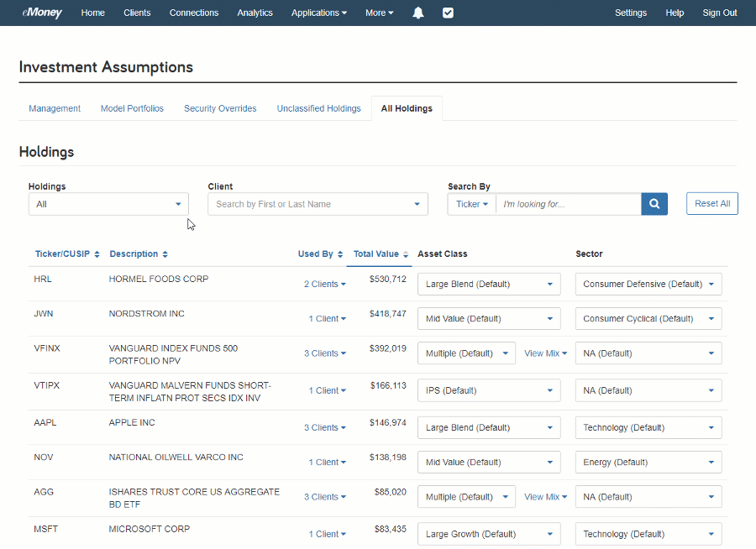Click the HORMEL FOODS CORP description

pos(159,279)
